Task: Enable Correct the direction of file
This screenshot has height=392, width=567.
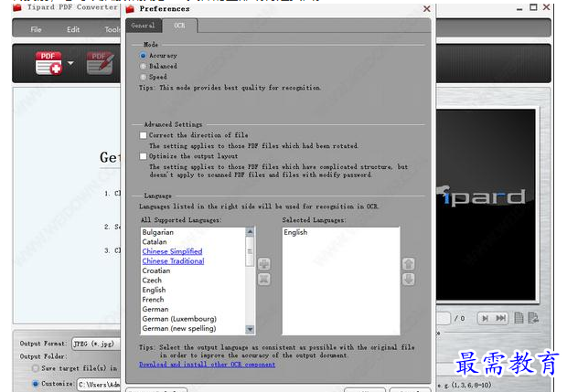Action: pos(144,135)
